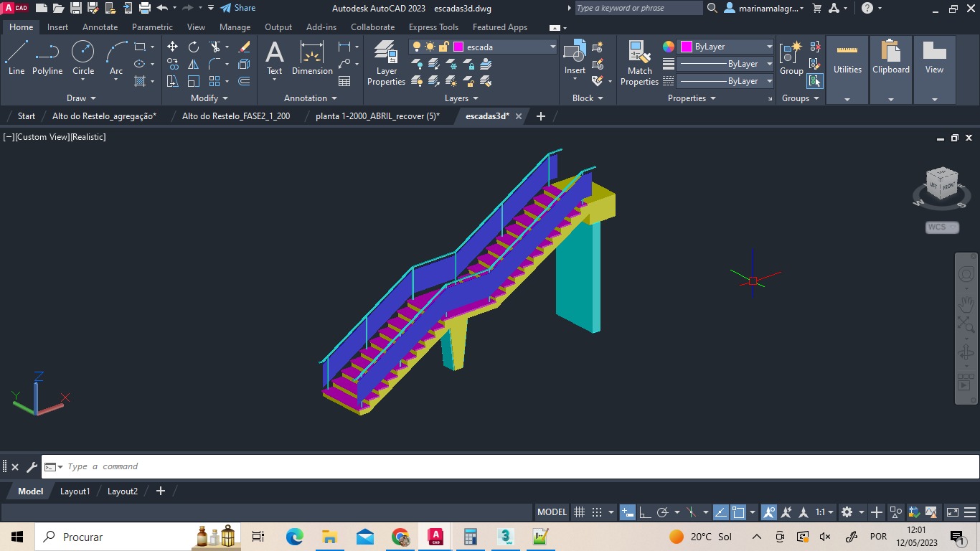Activate the Offset tool
The width and height of the screenshot is (980, 551).
(x=244, y=81)
